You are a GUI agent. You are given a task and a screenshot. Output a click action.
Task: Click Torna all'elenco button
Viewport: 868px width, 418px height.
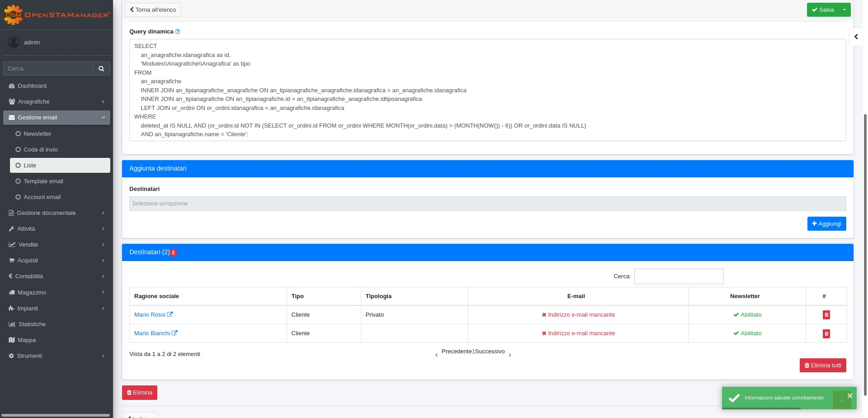[153, 9]
